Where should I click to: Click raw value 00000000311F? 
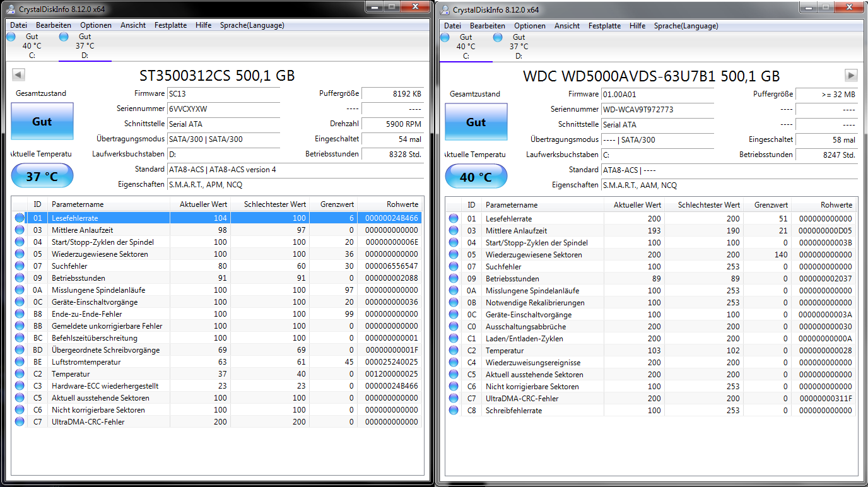[826, 399]
